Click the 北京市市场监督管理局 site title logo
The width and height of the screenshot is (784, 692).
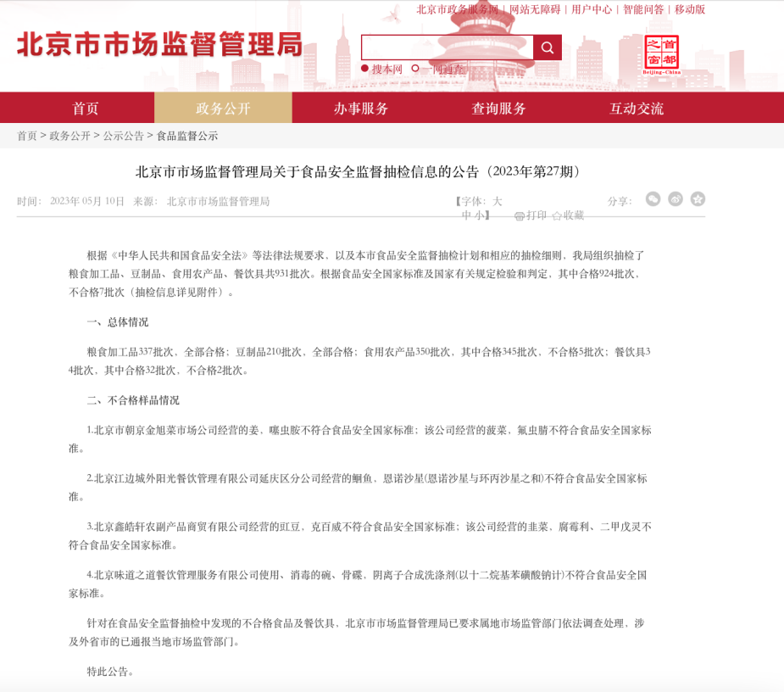[x=159, y=44]
